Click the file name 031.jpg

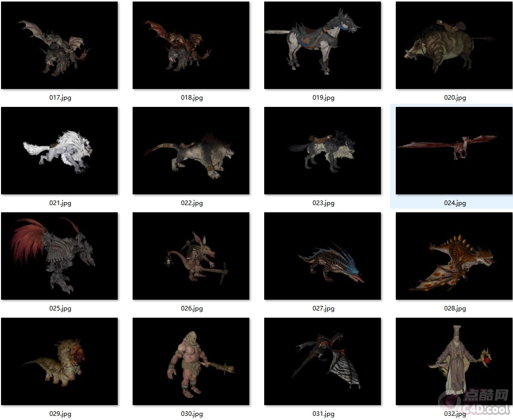tap(323, 413)
